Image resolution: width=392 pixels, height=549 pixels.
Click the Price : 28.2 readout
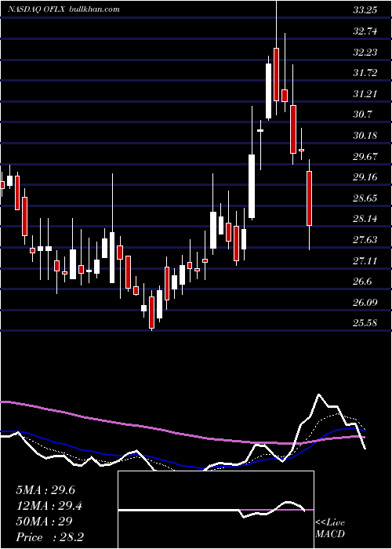[x=49, y=537]
